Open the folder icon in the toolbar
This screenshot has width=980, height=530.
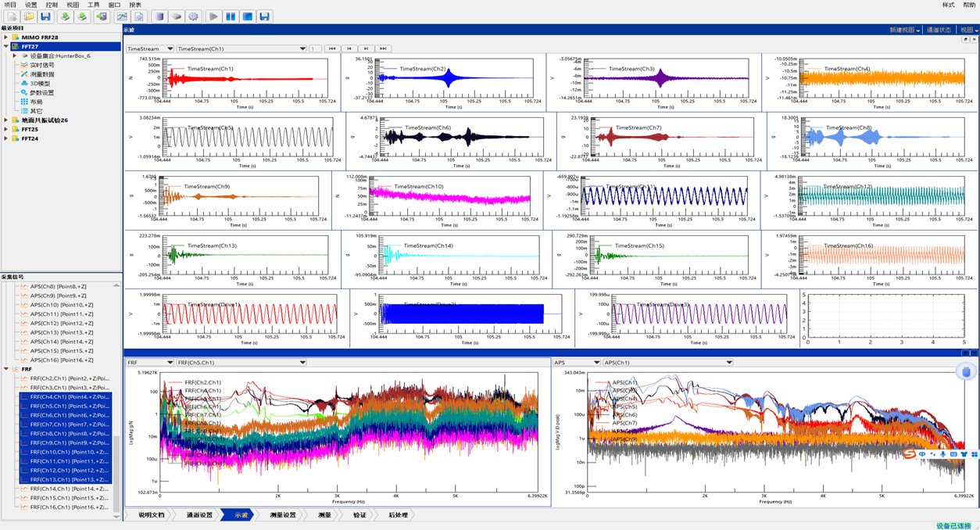point(28,16)
